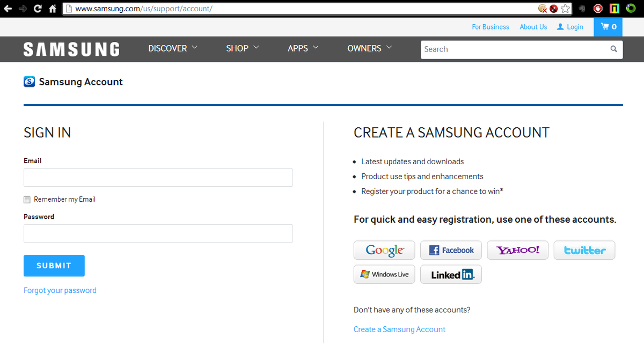
Task: Enable Remember my Email
Action: click(x=27, y=199)
